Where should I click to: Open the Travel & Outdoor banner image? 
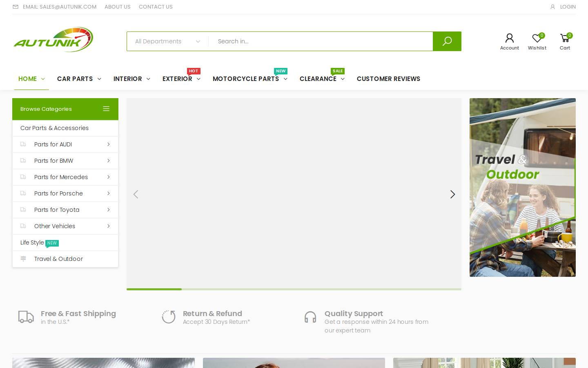(x=523, y=187)
